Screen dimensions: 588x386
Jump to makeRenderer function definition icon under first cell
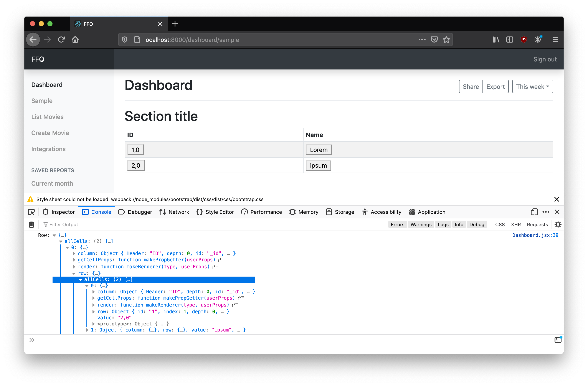215,266
